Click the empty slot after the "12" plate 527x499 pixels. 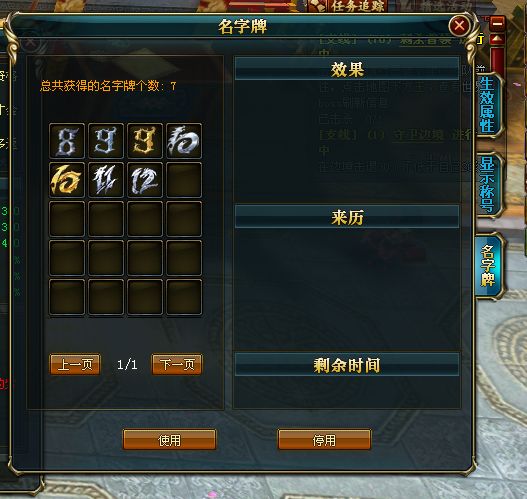pos(184,180)
